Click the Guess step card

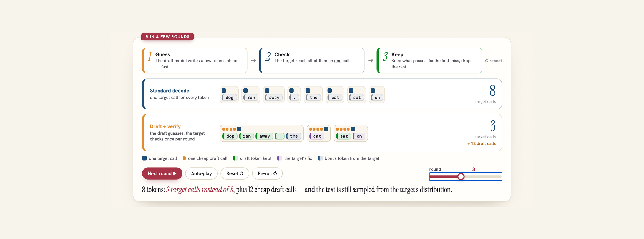(x=195, y=61)
